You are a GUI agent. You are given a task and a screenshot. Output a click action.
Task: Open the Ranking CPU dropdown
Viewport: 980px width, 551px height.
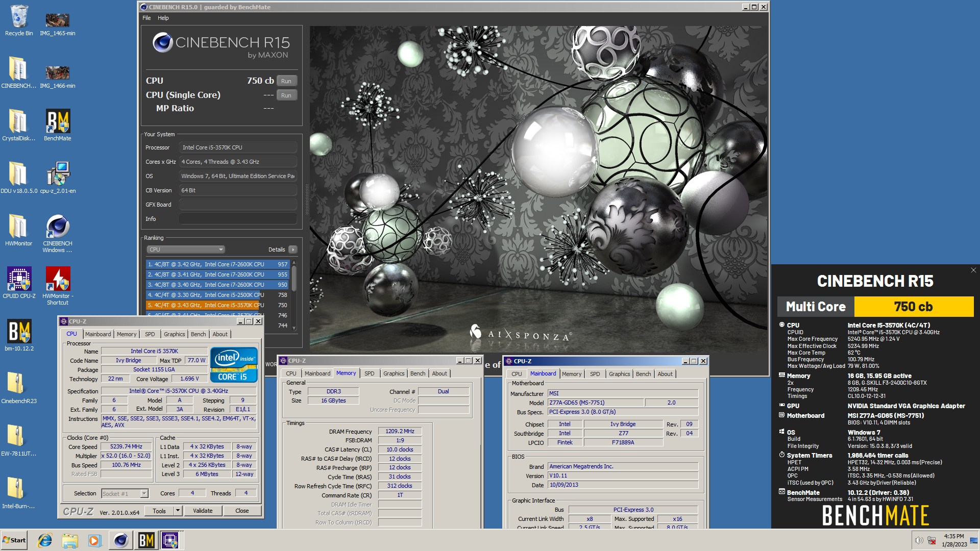tap(186, 249)
